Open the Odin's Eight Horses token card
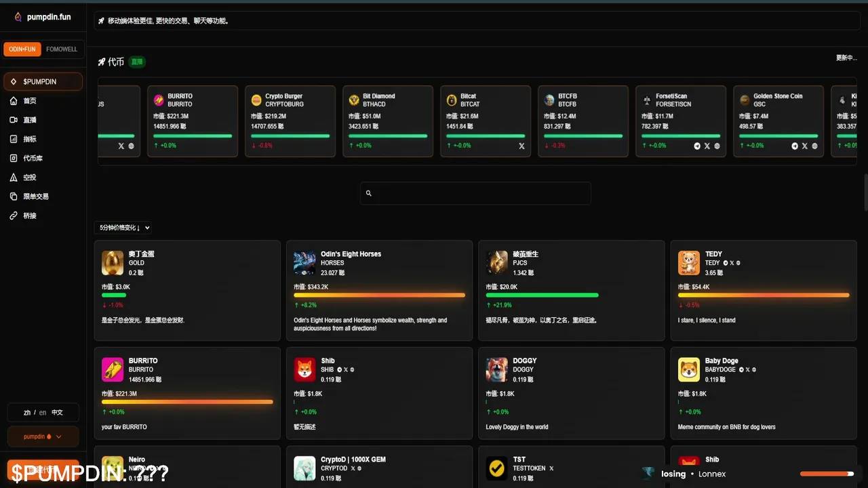This screenshot has width=868, height=488. (x=379, y=290)
